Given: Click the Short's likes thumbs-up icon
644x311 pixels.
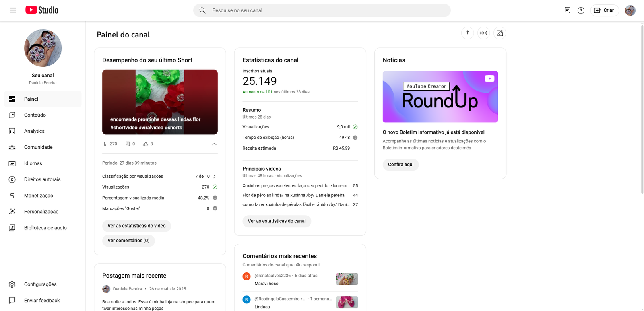Looking at the screenshot, I should pyautogui.click(x=146, y=144).
